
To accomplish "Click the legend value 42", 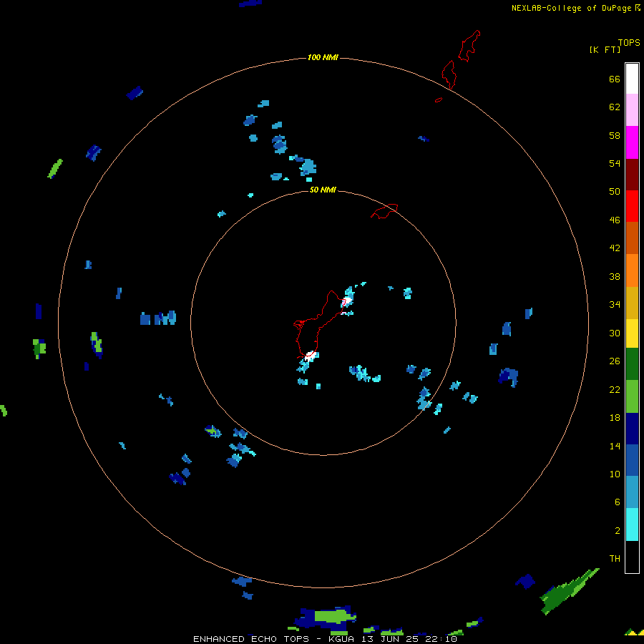I will click(615, 248).
